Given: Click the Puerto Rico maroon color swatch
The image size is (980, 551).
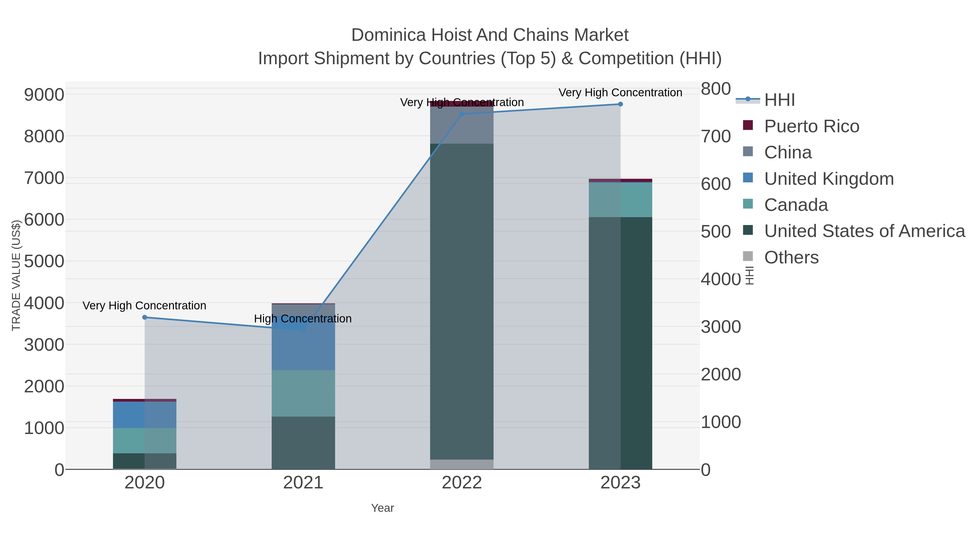Looking at the screenshot, I should click(748, 125).
